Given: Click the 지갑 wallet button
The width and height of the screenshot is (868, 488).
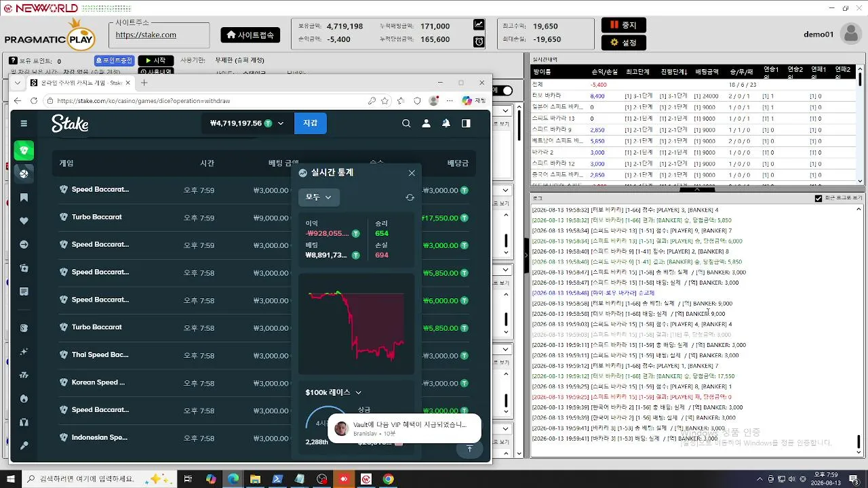Looking at the screenshot, I should point(310,123).
